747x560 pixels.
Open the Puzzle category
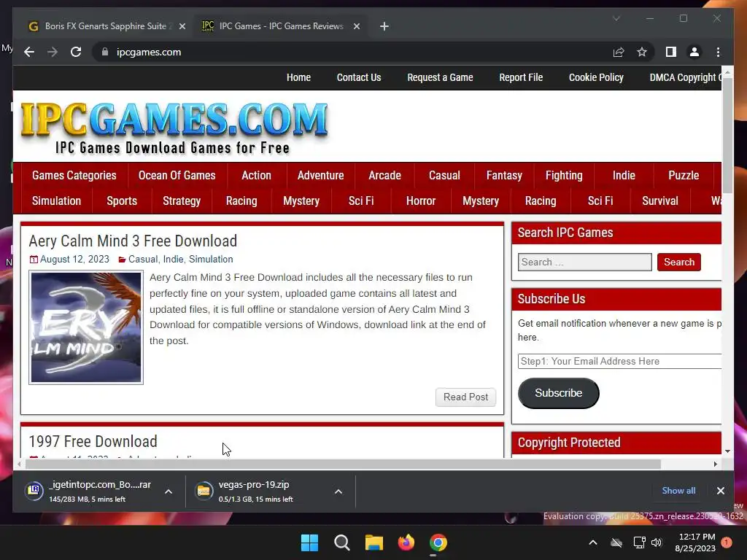pos(684,175)
